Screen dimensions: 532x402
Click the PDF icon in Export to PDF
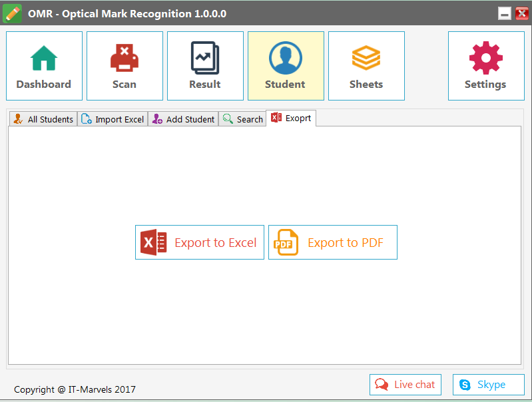click(x=286, y=242)
